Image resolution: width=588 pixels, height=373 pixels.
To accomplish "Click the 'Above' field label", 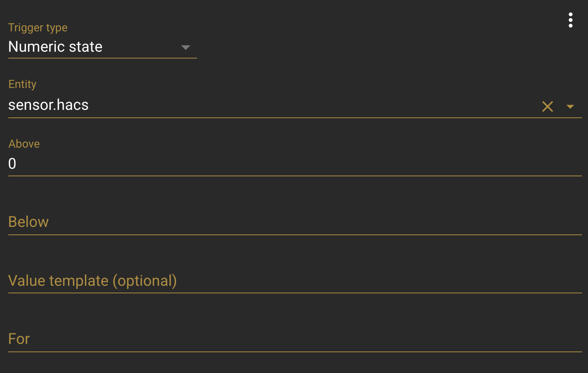I will pyautogui.click(x=24, y=144).
